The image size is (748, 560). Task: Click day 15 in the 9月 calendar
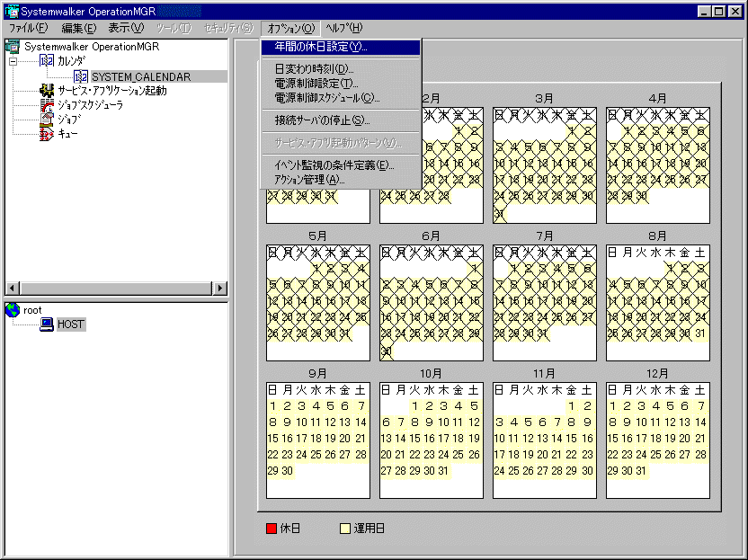point(273,439)
